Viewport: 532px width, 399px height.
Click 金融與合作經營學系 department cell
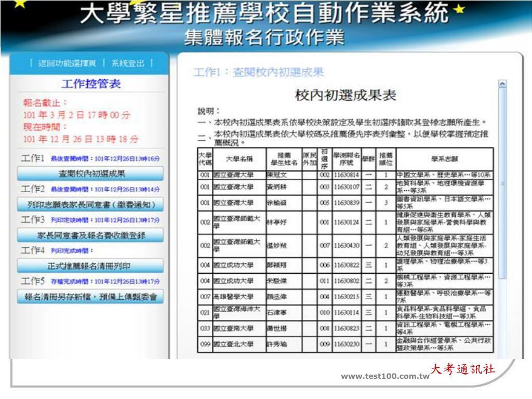(x=445, y=344)
